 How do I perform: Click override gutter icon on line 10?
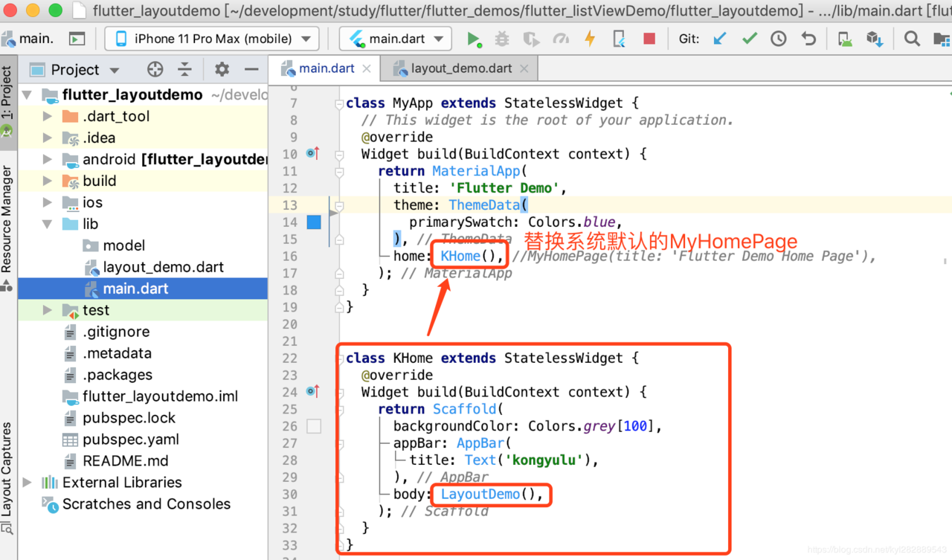312,153
